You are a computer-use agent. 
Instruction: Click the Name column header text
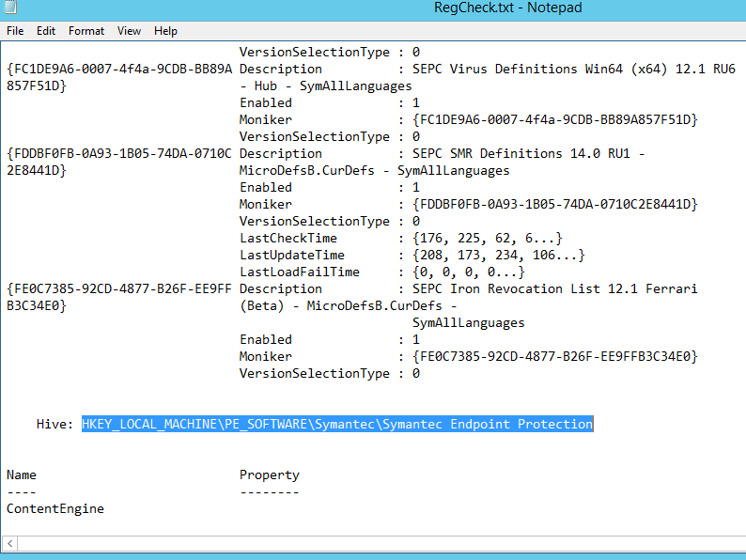tap(22, 475)
